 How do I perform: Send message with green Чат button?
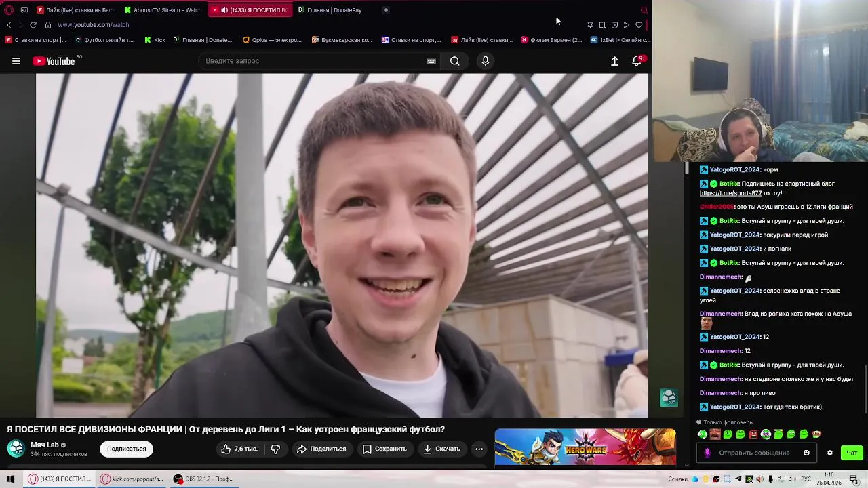[852, 453]
